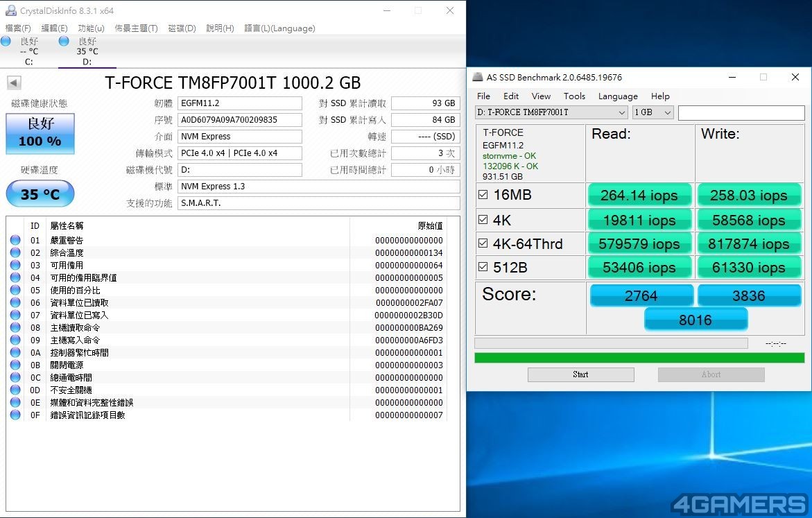Click the status orb for attribute 05
The height and width of the screenshot is (518, 812).
15,290
